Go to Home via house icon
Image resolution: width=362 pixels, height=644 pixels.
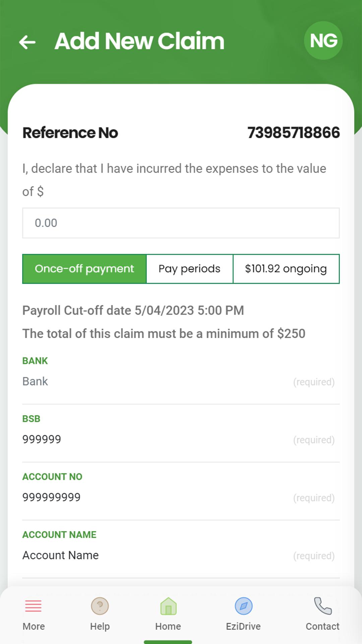(168, 606)
